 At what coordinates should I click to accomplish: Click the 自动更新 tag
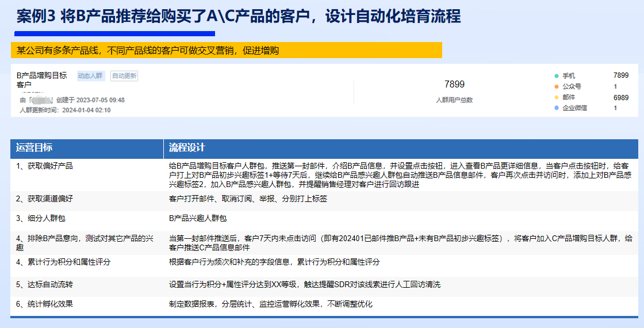(x=124, y=76)
